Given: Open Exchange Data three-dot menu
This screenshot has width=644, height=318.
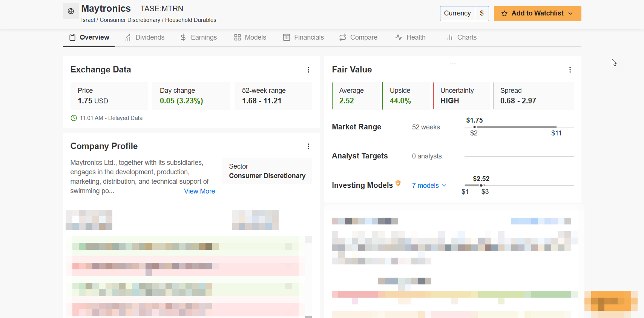Looking at the screenshot, I should click(308, 70).
